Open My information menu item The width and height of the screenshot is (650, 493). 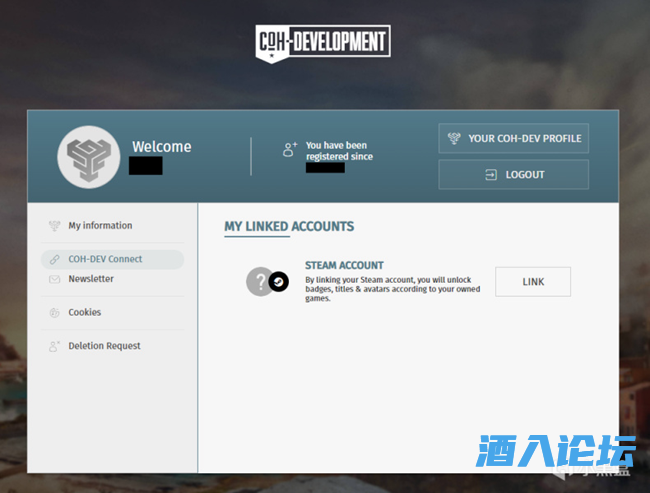112,226
